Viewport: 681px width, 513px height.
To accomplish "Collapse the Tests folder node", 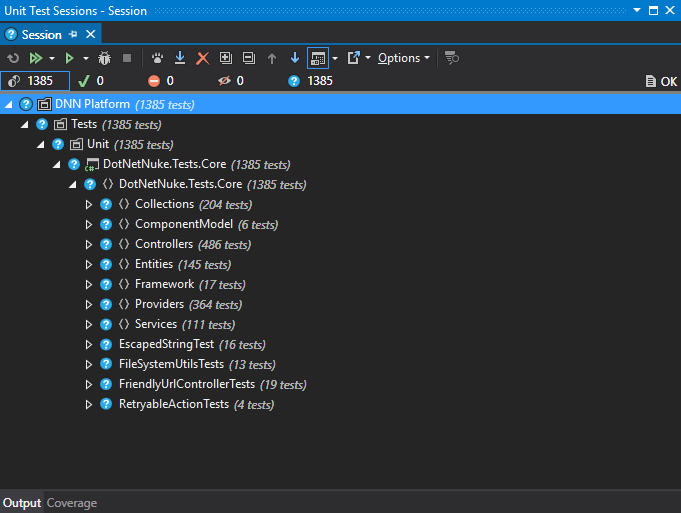I will pyautogui.click(x=25, y=125).
